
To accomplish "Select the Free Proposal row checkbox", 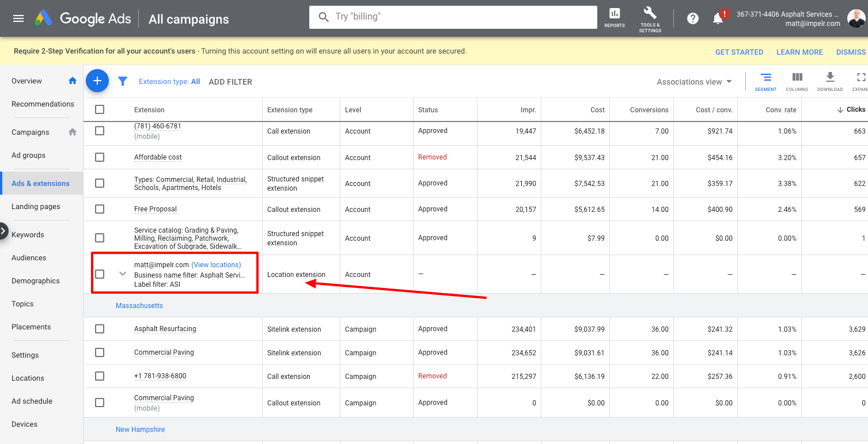I will [x=100, y=209].
